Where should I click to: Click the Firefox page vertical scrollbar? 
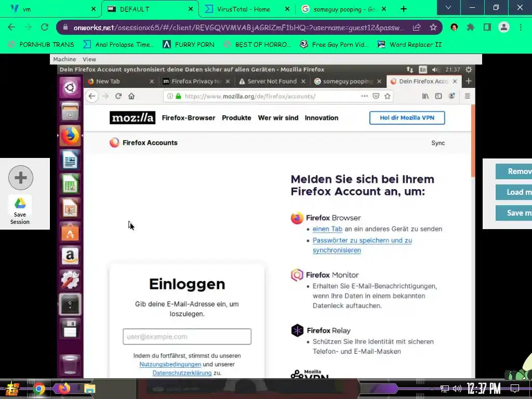[x=473, y=141]
